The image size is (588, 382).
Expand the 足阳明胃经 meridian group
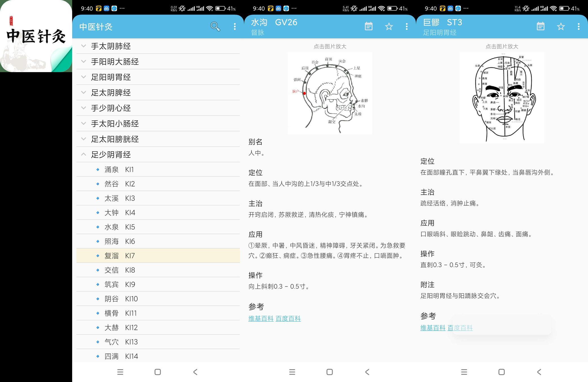tap(158, 77)
